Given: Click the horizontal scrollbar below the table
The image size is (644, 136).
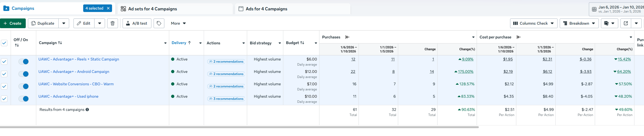Looking at the screenshot, I should click(239, 127).
